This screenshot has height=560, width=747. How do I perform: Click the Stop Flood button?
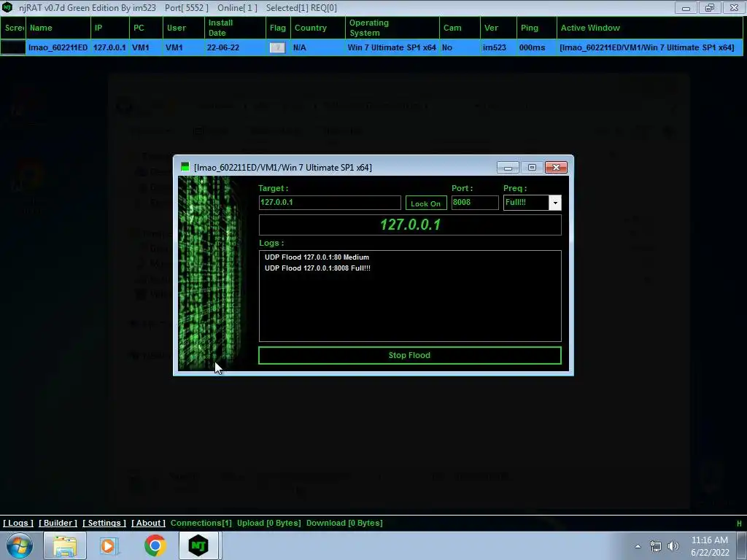[410, 355]
